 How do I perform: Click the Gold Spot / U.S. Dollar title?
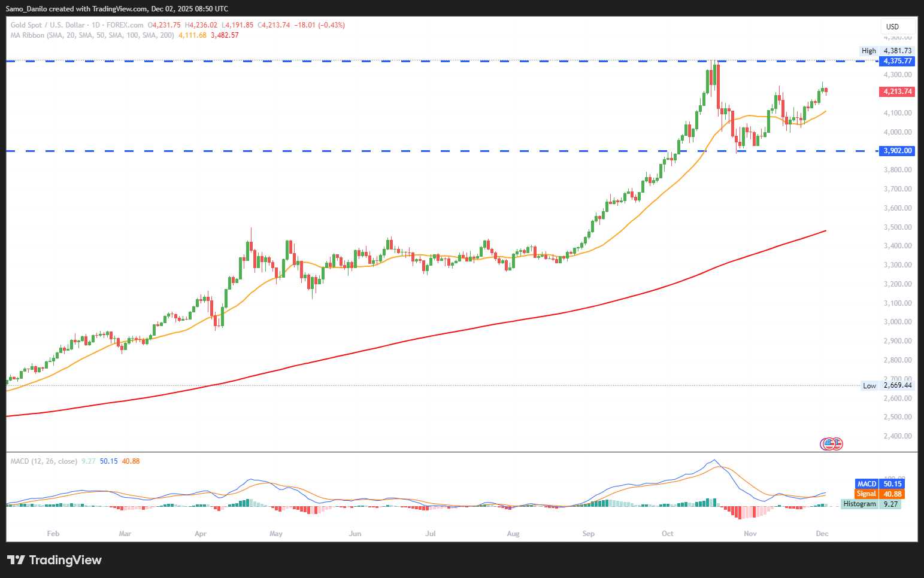pos(48,25)
